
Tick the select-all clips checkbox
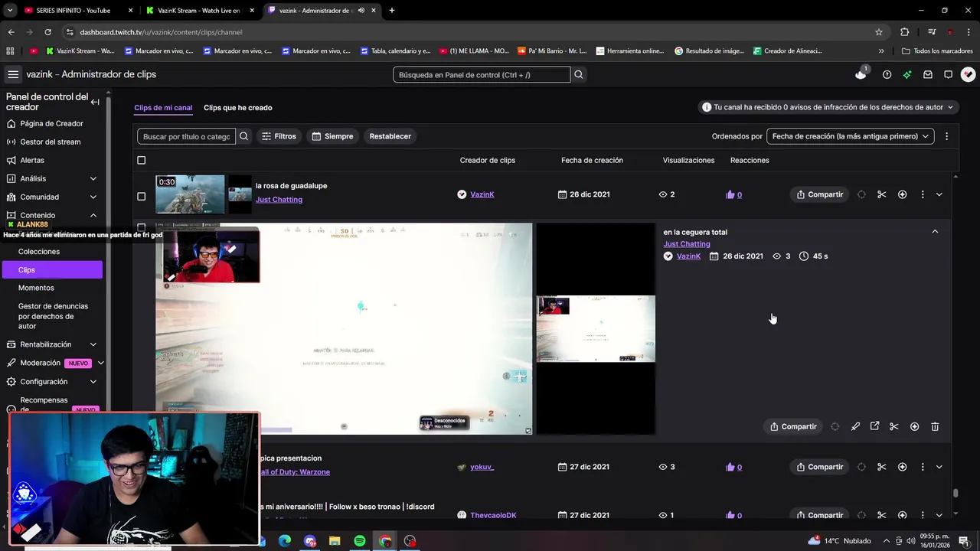[141, 160]
